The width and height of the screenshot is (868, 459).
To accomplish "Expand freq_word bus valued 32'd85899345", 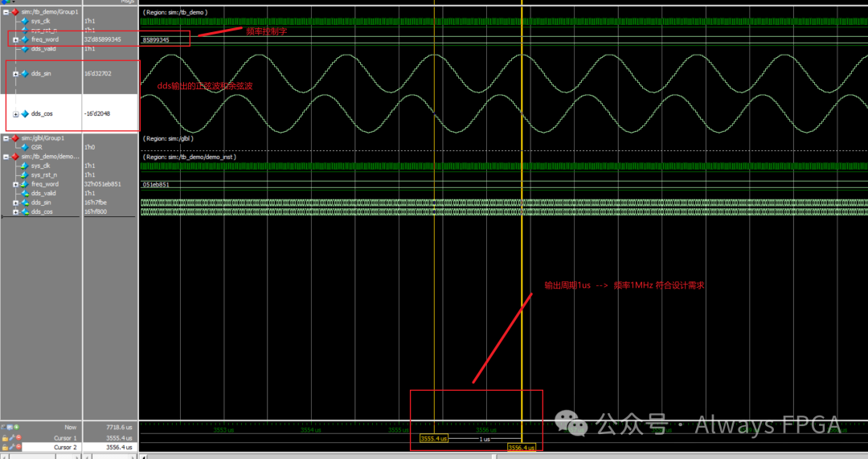I will click(15, 40).
